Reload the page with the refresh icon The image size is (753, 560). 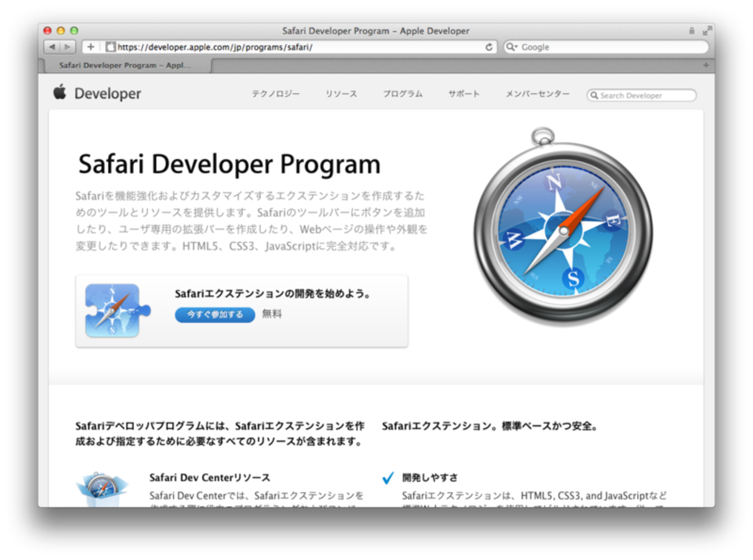click(489, 47)
